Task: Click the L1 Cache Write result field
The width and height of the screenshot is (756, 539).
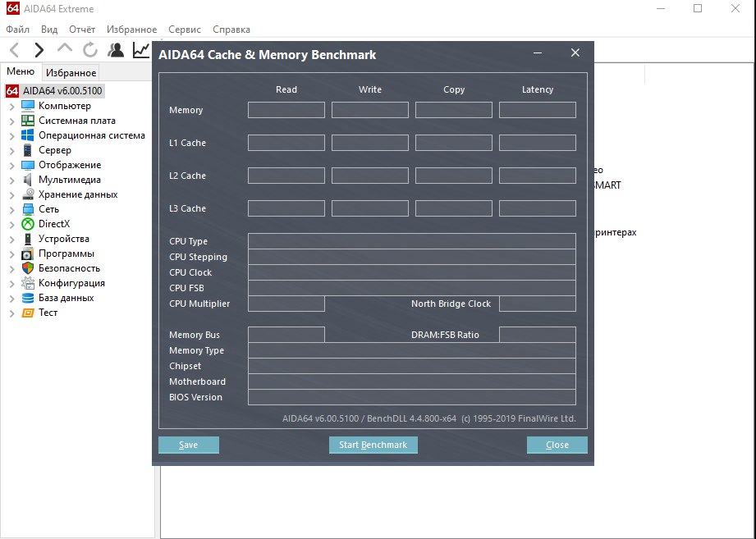Action: click(370, 143)
